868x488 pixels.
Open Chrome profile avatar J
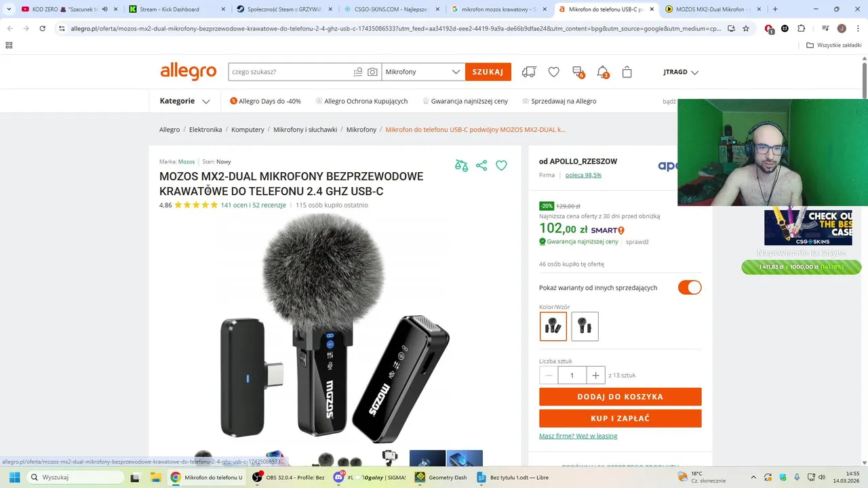pos(842,28)
